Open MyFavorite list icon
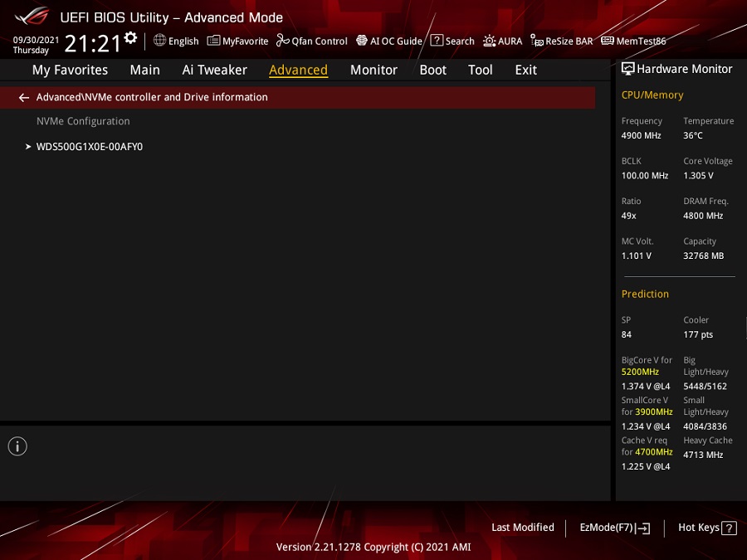 [213, 41]
